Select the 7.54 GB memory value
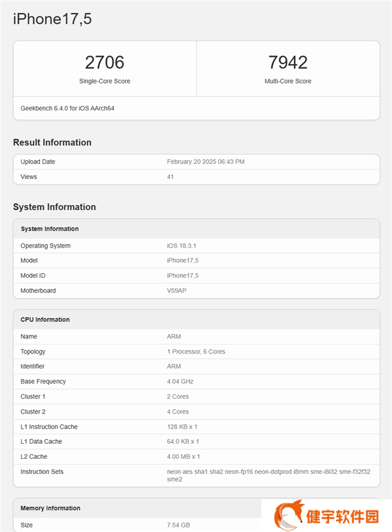 click(x=178, y=525)
